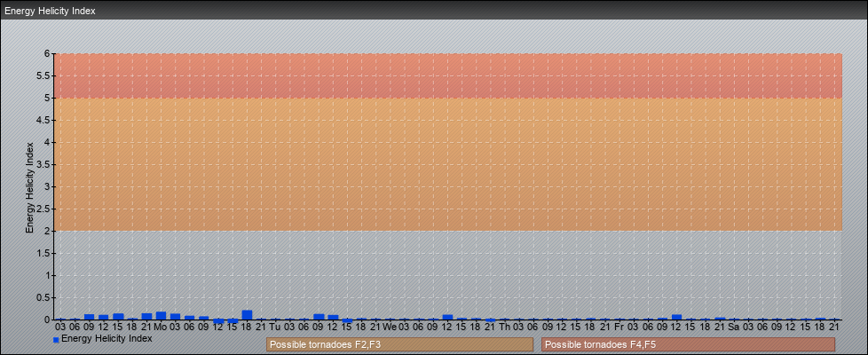Click the 5 value on y-axis
Screen dimensions: 868x355
(x=48, y=98)
